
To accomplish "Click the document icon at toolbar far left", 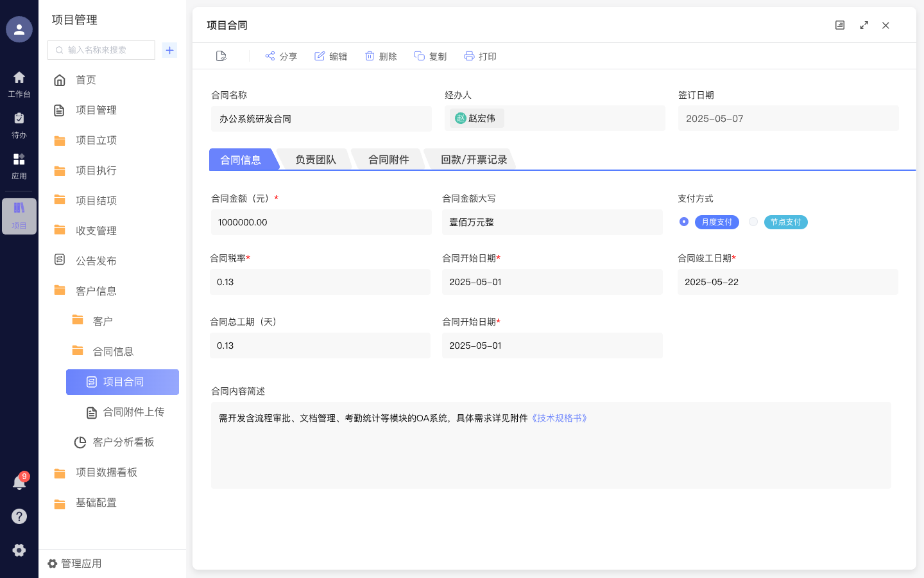I will (220, 56).
